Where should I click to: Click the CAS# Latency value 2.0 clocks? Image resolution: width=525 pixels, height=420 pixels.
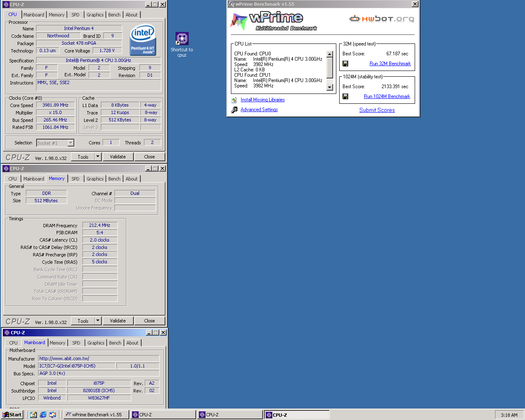(x=100, y=240)
